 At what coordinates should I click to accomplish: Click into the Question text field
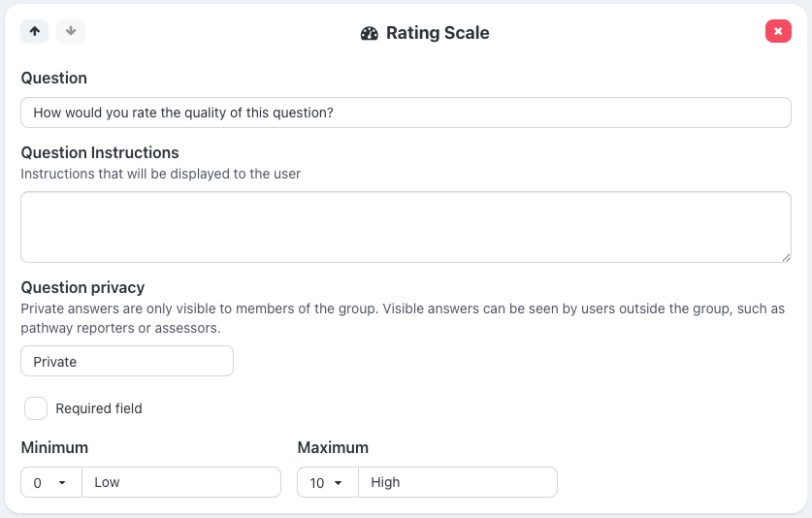tap(406, 113)
